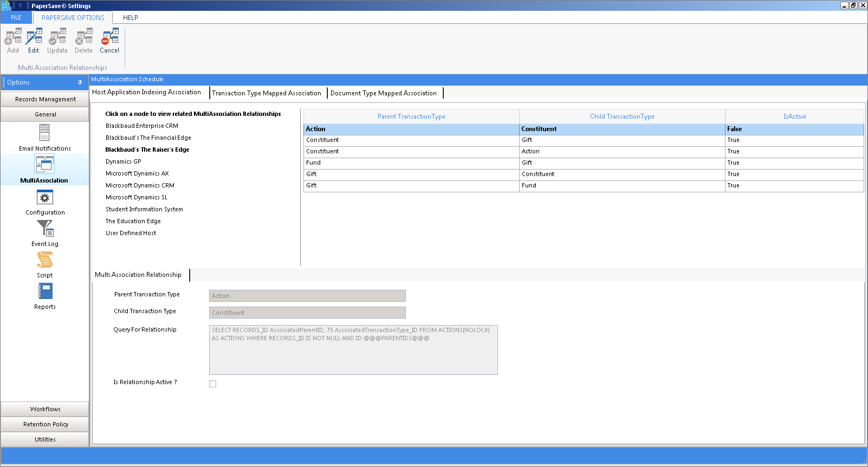Select Microsoft Dynamics CRM node

[x=140, y=185]
